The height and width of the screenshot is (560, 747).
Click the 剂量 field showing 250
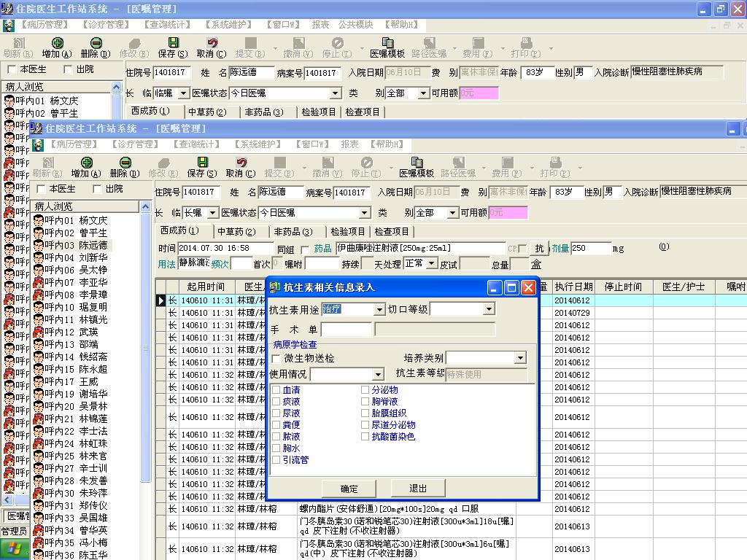point(591,248)
